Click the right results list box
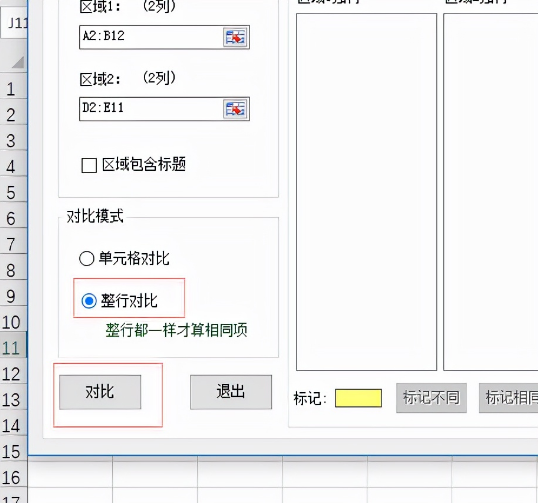The width and height of the screenshot is (538, 503). pos(491,192)
